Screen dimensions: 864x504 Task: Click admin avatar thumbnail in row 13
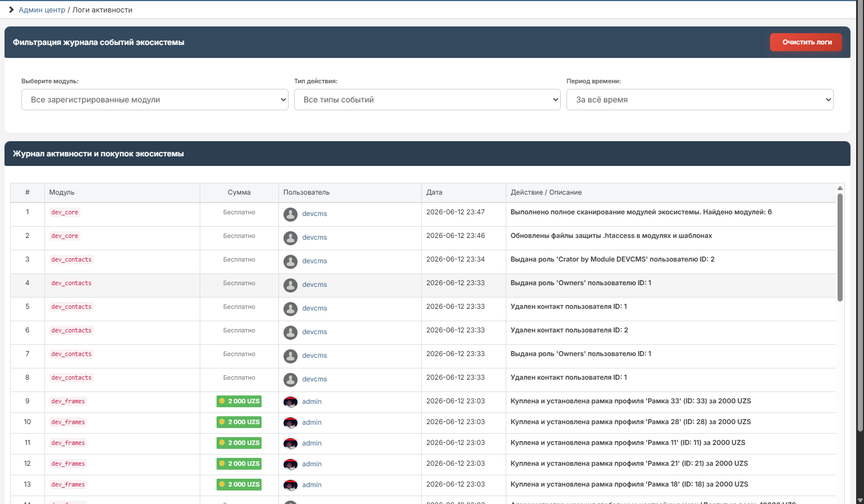[290, 485]
